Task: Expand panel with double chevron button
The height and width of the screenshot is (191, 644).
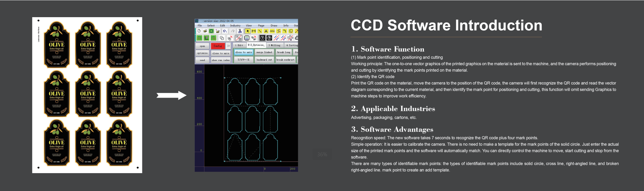Action: click(228, 46)
